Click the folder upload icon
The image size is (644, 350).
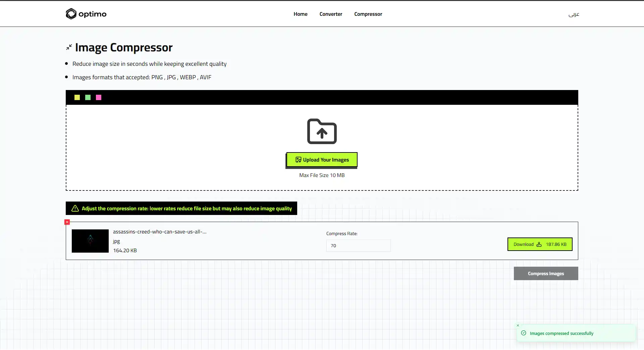click(x=321, y=131)
